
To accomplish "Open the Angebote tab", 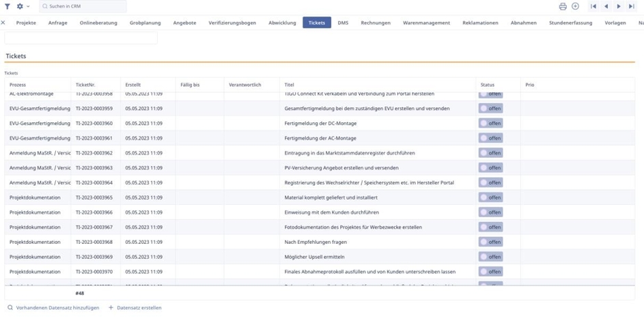I will [x=184, y=23].
